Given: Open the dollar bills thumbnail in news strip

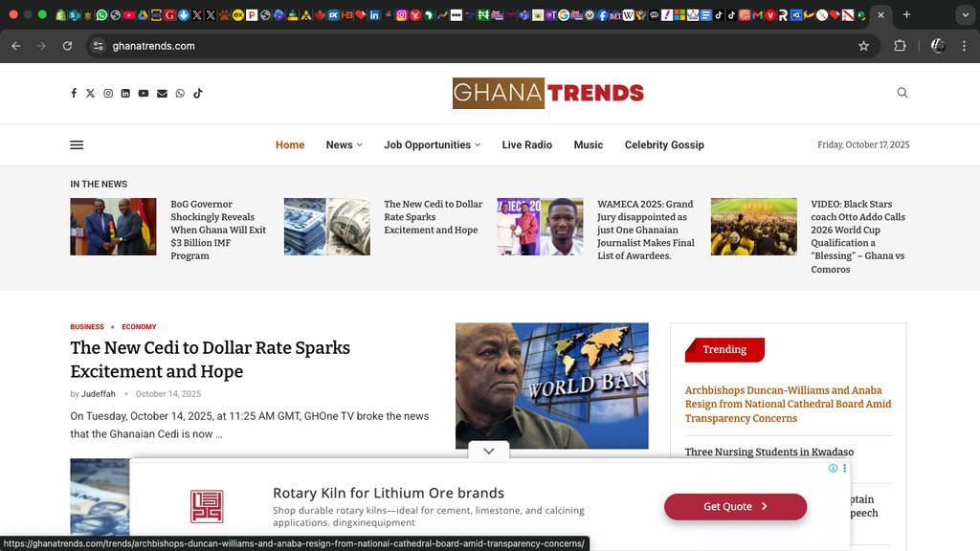Looking at the screenshot, I should 327,227.
